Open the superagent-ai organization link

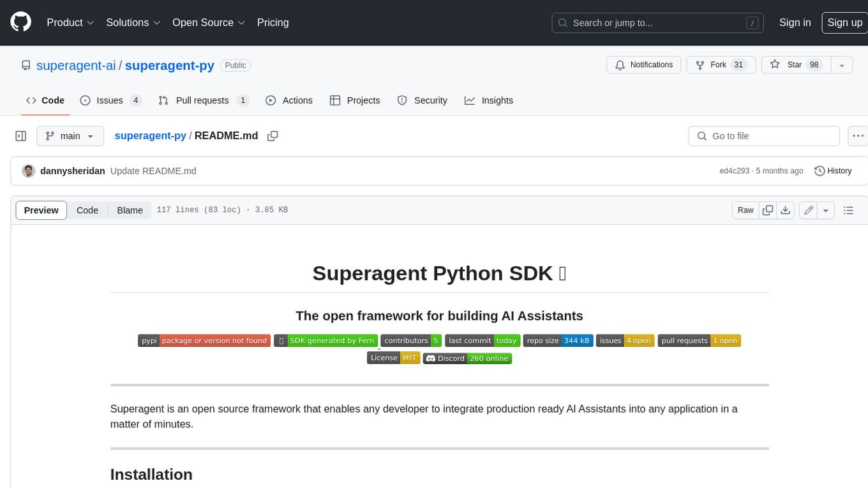click(76, 65)
